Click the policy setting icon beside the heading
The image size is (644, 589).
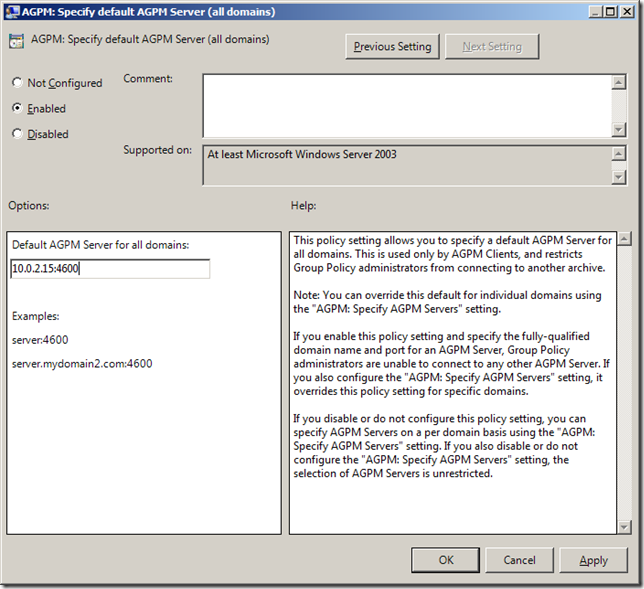pos(16,43)
